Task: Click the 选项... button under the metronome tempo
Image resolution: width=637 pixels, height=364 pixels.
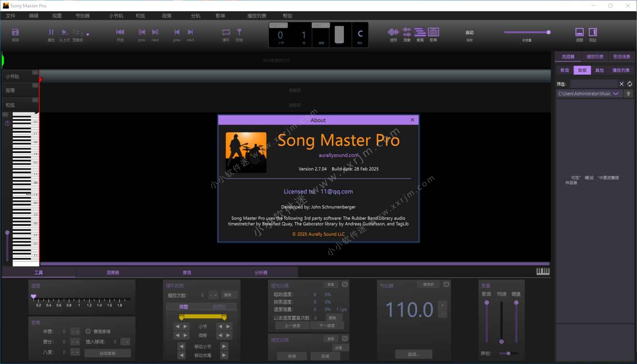Action: 414,354
